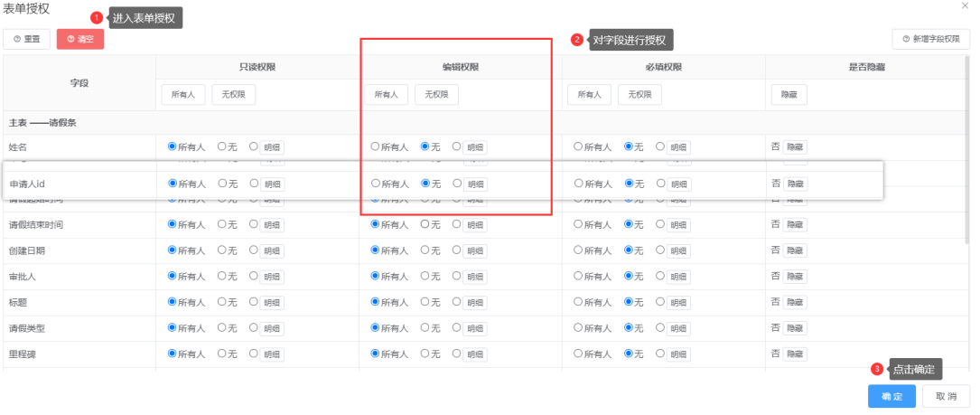Viewport: 980px width, 415px height.
Task: Set 编辑权限 column header to 无权限
Action: coord(437,95)
